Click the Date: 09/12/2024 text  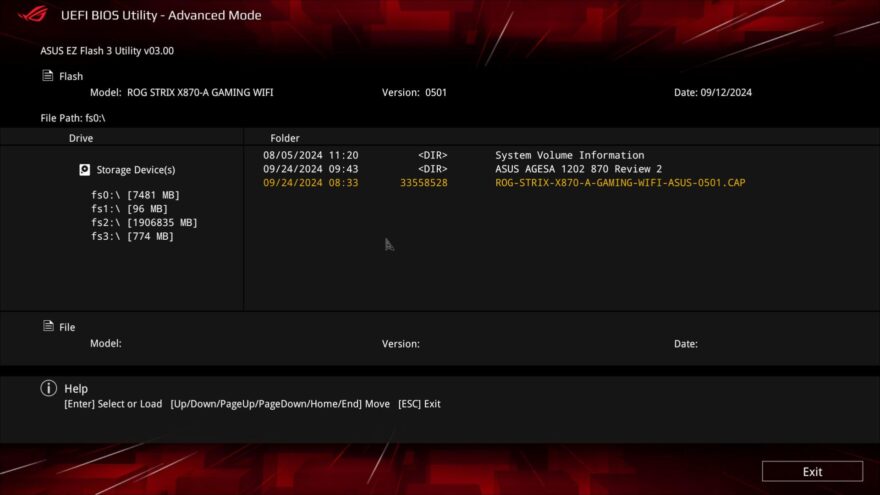[x=713, y=93]
